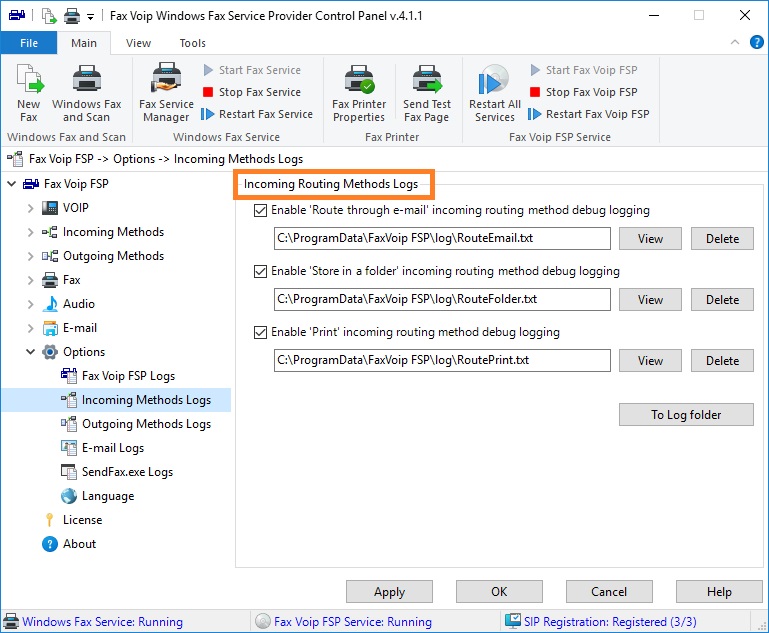This screenshot has height=633, width=769.
Task: Select Fax Voip FSP Logs in tree
Action: pos(118,376)
